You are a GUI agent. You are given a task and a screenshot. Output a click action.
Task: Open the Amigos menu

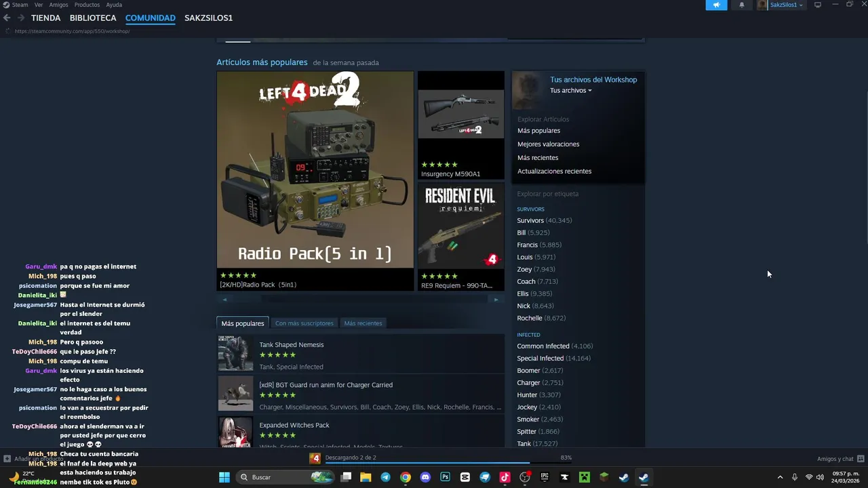coord(58,5)
